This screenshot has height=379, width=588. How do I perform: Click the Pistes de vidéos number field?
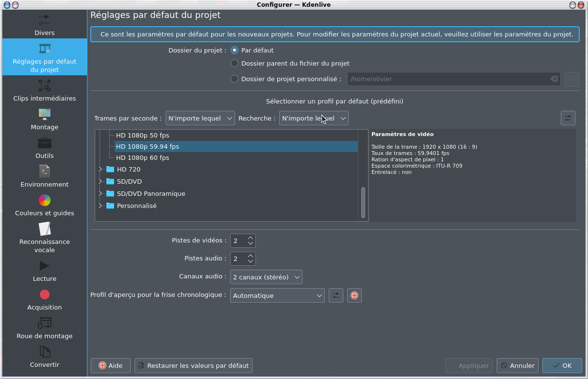pyautogui.click(x=238, y=241)
